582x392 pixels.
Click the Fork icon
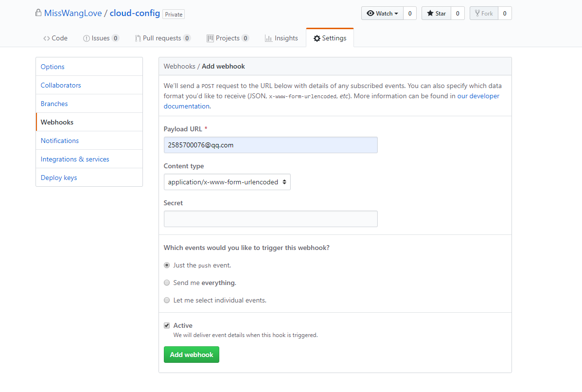477,13
